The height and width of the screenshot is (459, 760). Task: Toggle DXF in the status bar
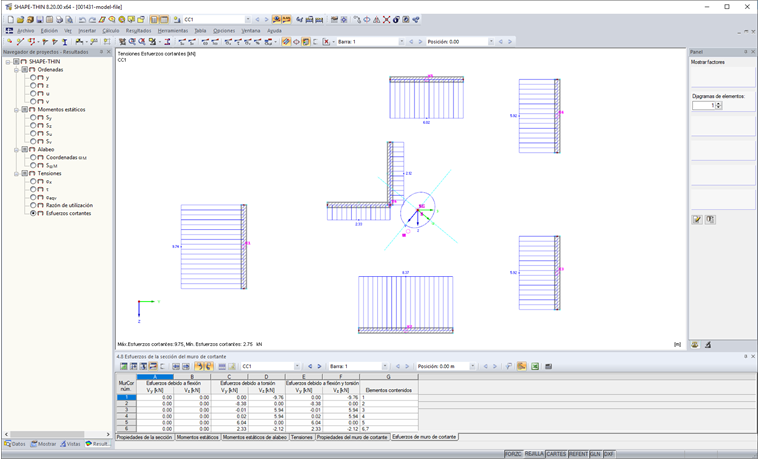tap(609, 454)
